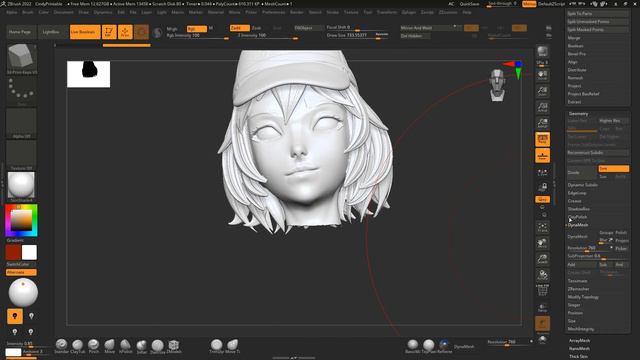Image resolution: width=640 pixels, height=360 pixels.
Task: Expand the Remesh section
Action: tap(576, 78)
